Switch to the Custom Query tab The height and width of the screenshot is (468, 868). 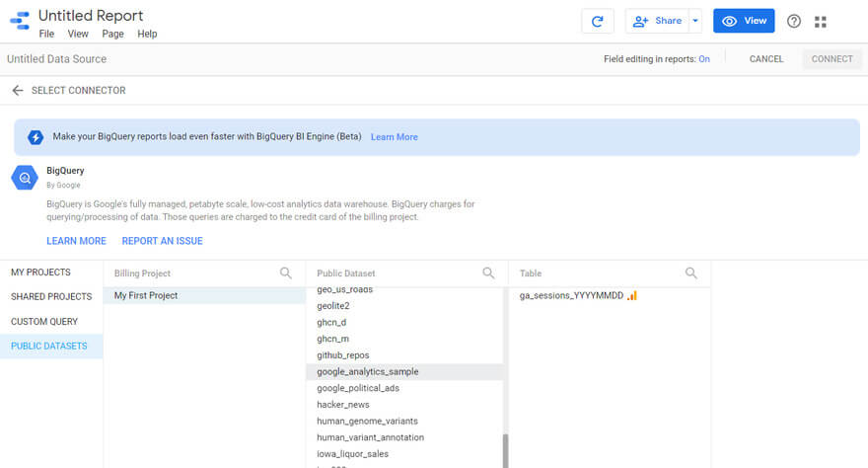pos(44,322)
